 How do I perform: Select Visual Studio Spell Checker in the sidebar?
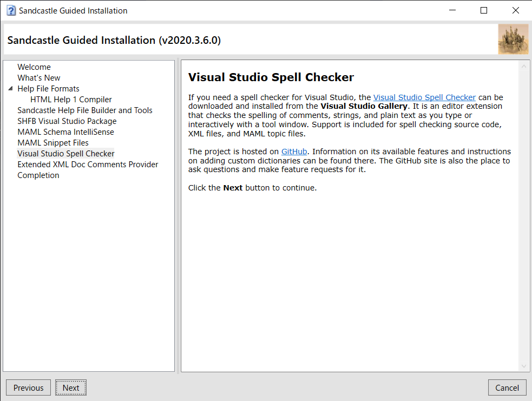coord(65,153)
